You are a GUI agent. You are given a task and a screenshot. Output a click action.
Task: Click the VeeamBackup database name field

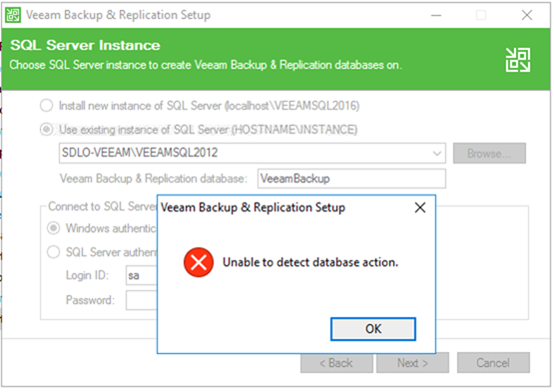(x=351, y=179)
